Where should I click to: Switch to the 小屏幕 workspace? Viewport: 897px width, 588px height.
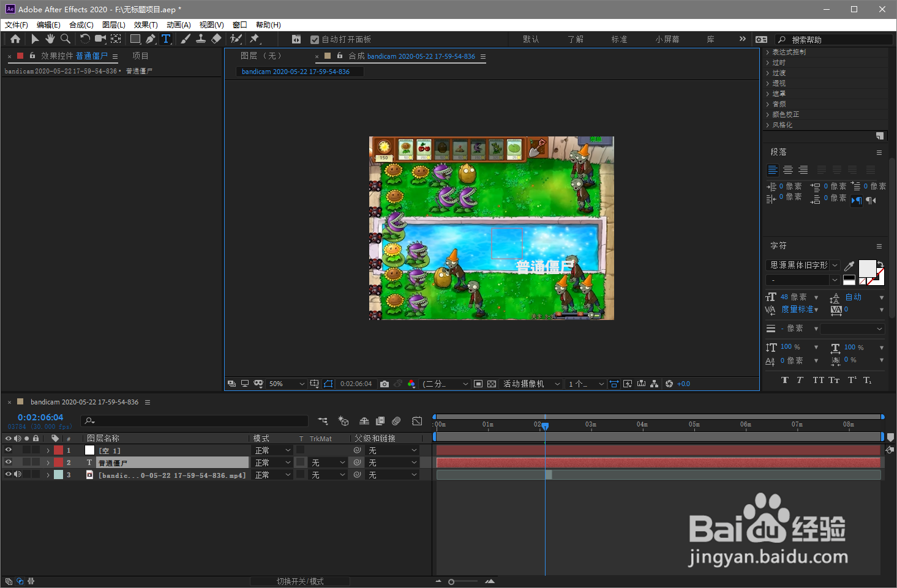(x=667, y=39)
